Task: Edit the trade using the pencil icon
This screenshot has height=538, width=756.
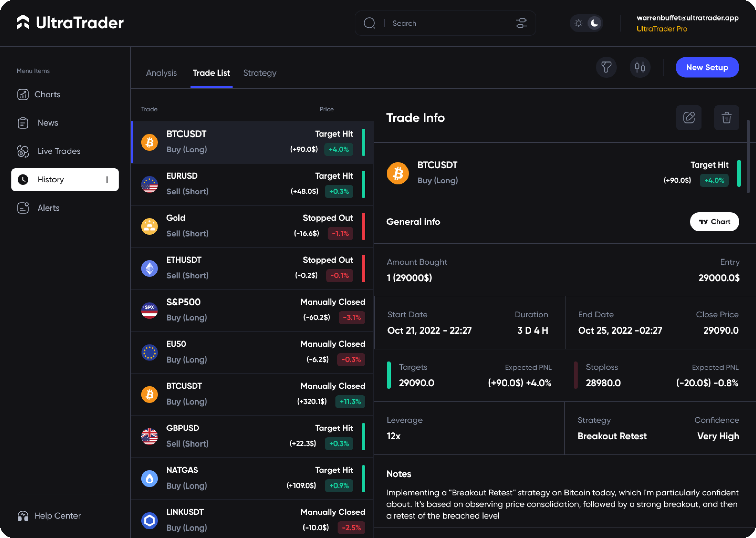Action: coord(689,118)
